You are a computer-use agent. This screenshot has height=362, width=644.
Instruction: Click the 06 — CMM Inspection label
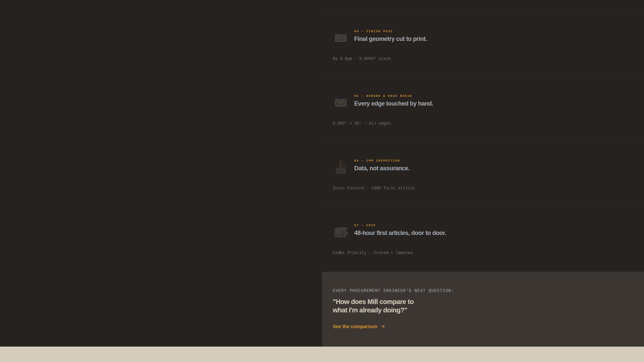[377, 161]
